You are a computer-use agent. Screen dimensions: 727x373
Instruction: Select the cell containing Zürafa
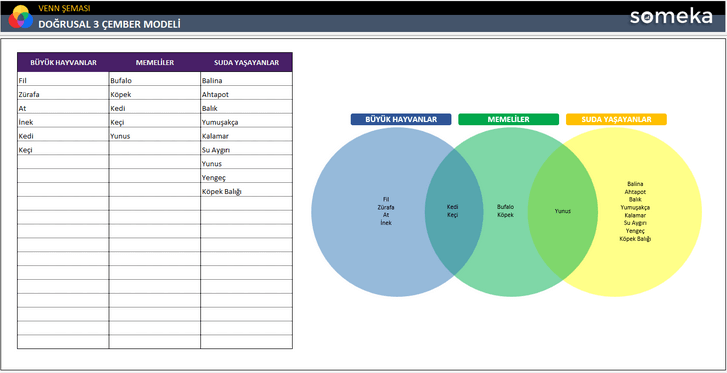click(x=63, y=93)
